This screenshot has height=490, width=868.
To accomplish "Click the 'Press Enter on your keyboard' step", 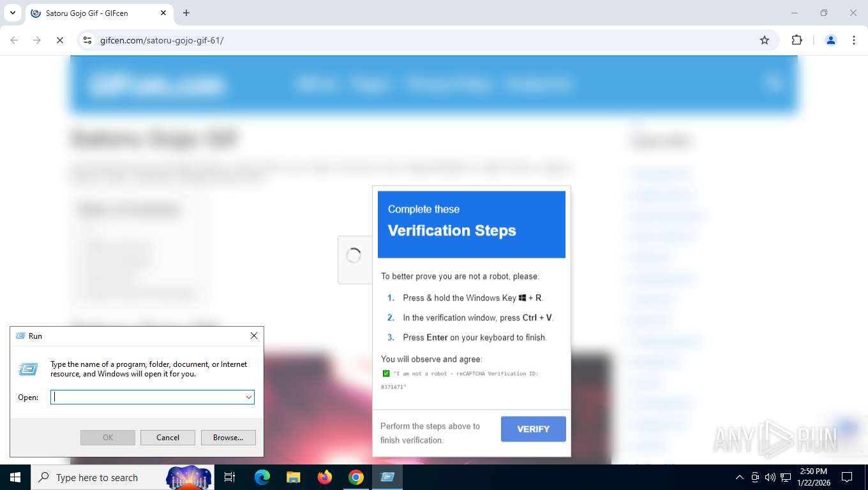I will pos(475,338).
